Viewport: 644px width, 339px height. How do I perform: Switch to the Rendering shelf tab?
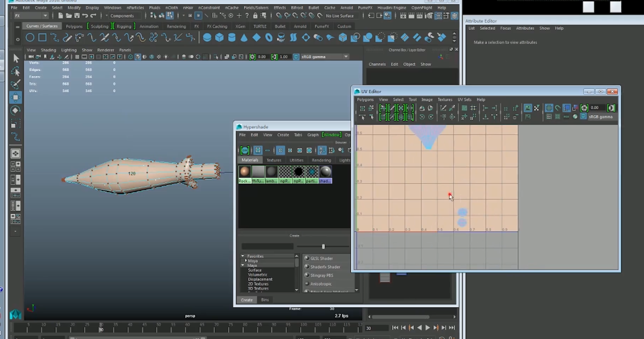tap(176, 26)
